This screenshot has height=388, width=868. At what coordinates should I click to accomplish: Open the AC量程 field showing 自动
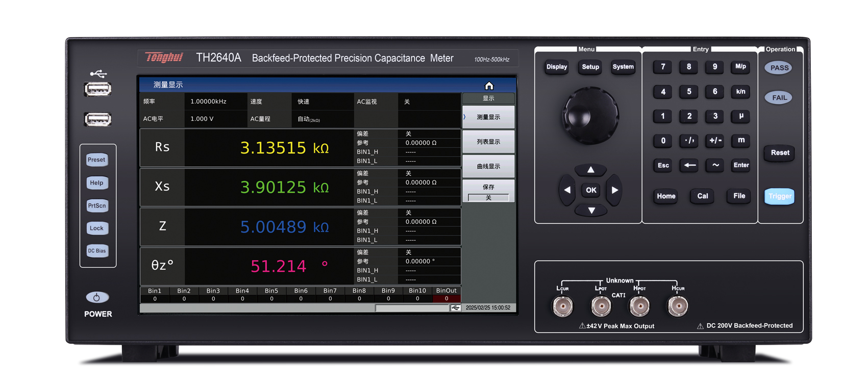[x=309, y=119]
